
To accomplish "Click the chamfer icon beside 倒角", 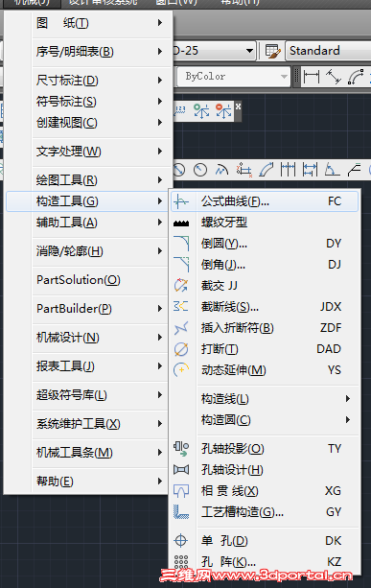I will click(x=181, y=265).
